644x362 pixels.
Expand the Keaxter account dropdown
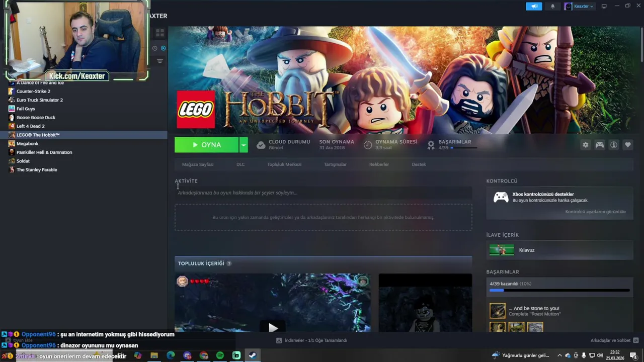(x=579, y=6)
